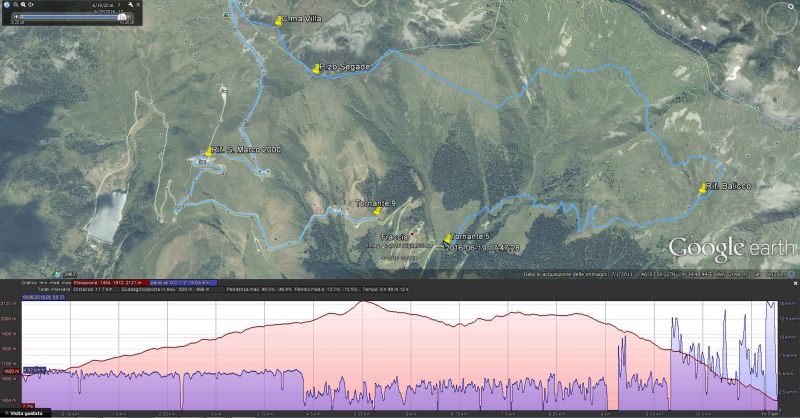Click the Pendenza max statistic
Screen dimensions: 800x418
[259, 289]
